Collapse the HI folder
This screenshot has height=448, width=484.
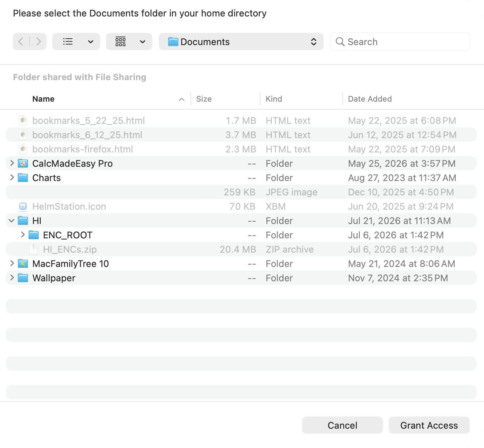[12, 220]
